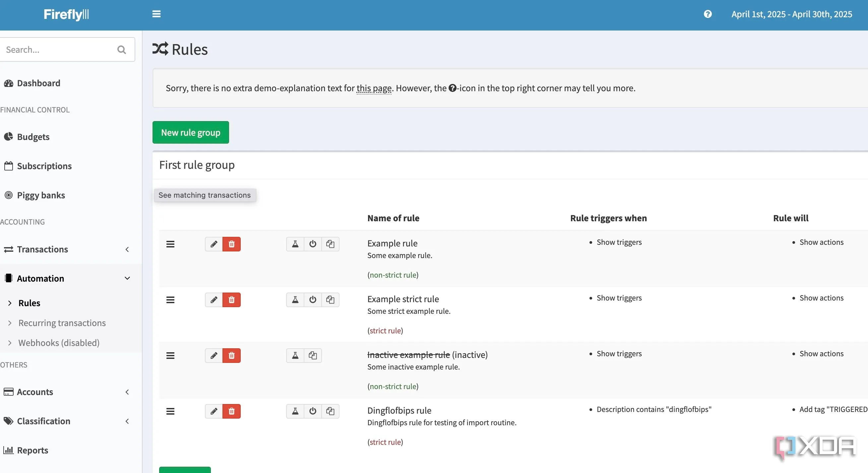Create a New rule group
Viewport: 868px width, 473px height.
[x=191, y=132]
